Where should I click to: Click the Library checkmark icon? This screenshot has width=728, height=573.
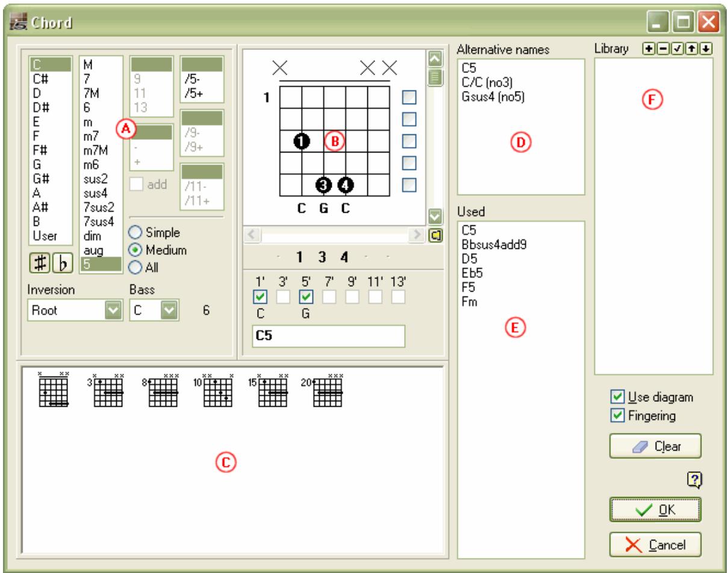(677, 48)
